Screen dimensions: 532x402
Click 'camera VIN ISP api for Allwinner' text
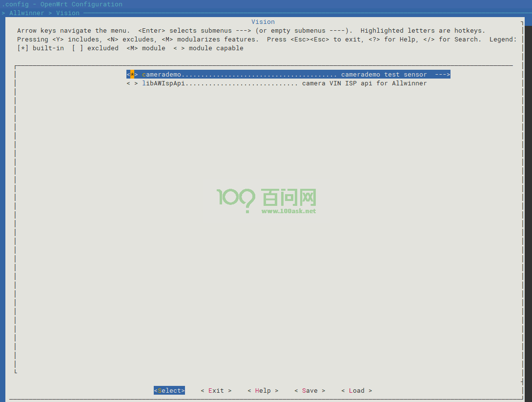pyautogui.click(x=364, y=83)
